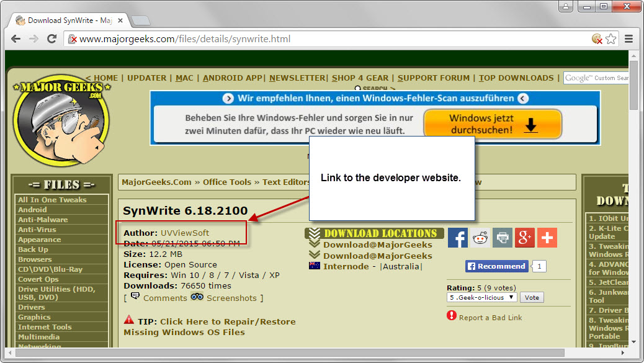Open the Comments link
Screen dimensions: 644x363
165,298
